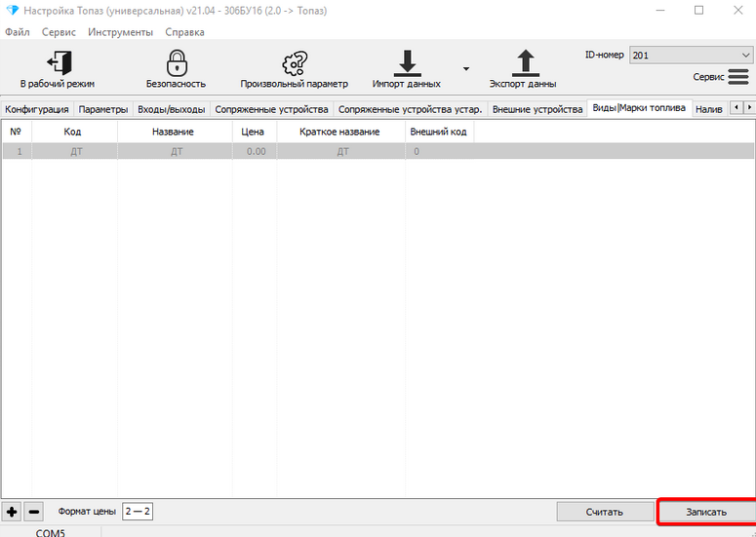Minimize the Настройка Топаз window
This screenshot has height=537, width=756.
pos(660,10)
